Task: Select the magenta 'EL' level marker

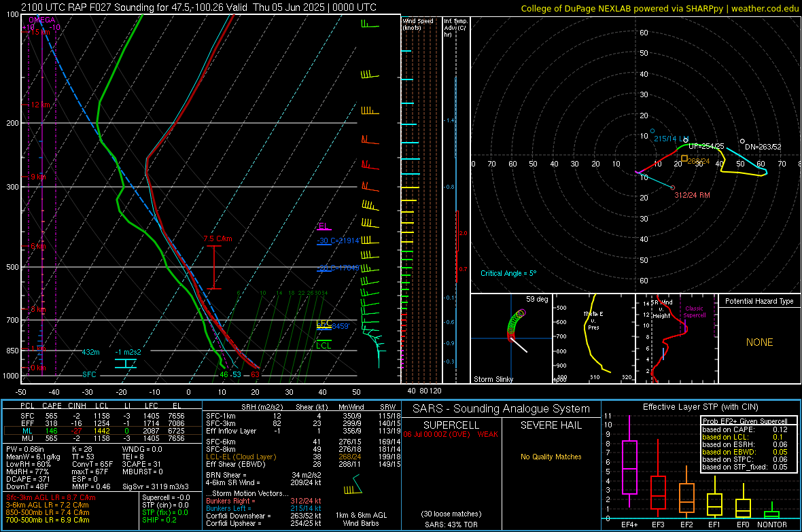Action: point(324,226)
